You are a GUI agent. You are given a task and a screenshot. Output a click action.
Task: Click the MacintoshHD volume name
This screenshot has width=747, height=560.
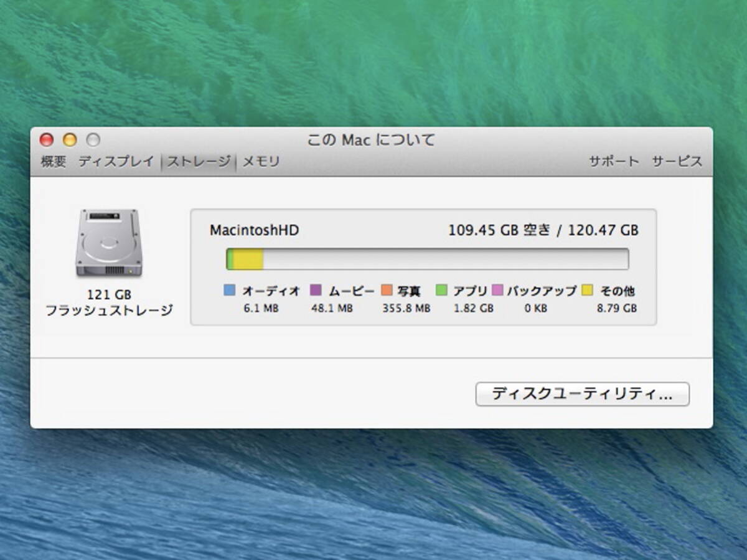(254, 230)
